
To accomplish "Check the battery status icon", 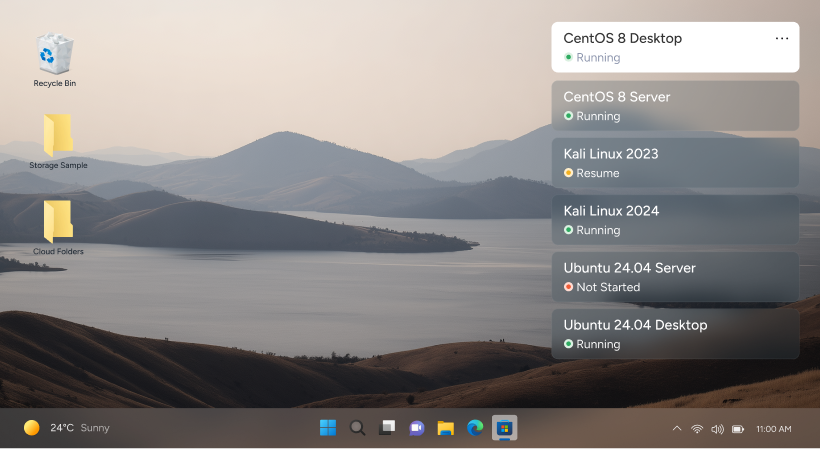I will pos(738,429).
